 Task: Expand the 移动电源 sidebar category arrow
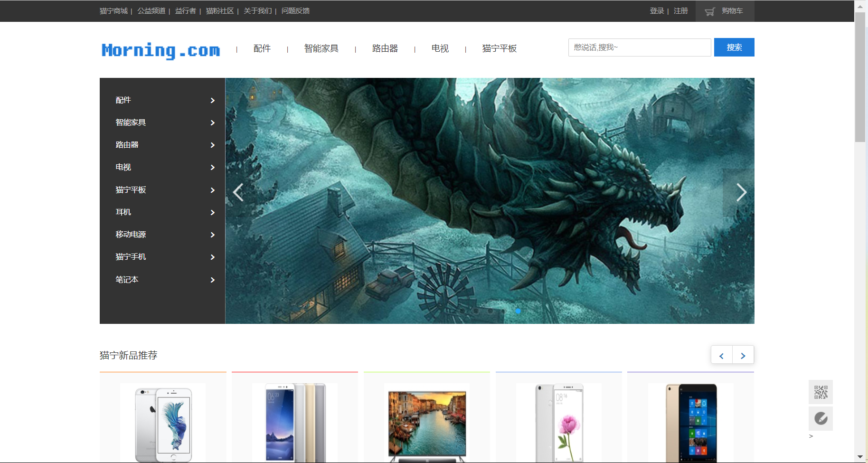click(213, 235)
